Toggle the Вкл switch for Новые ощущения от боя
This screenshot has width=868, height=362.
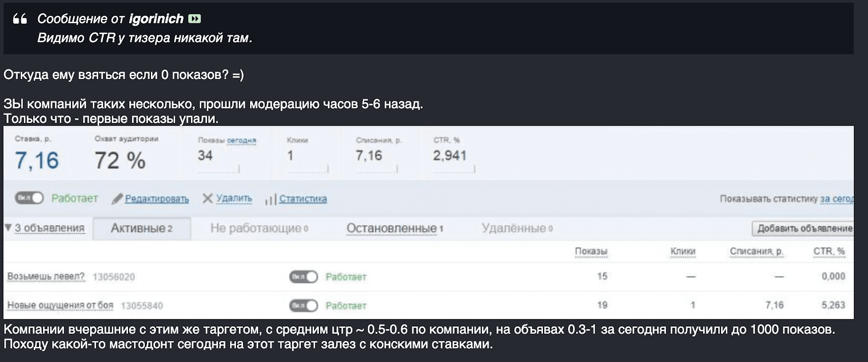point(304,305)
